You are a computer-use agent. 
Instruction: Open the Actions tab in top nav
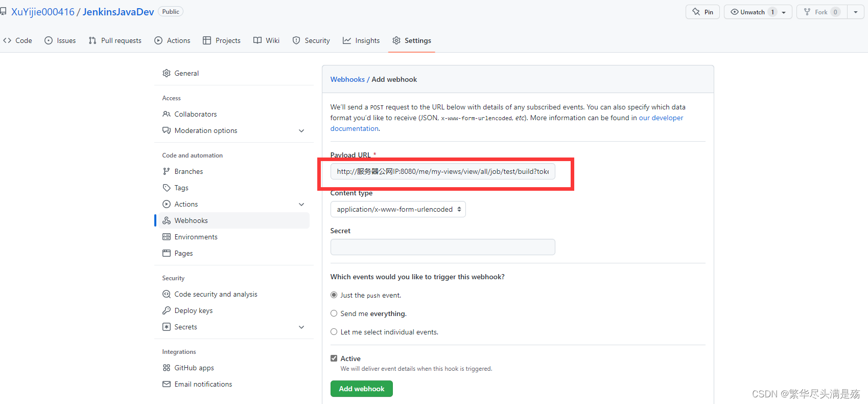pos(172,40)
